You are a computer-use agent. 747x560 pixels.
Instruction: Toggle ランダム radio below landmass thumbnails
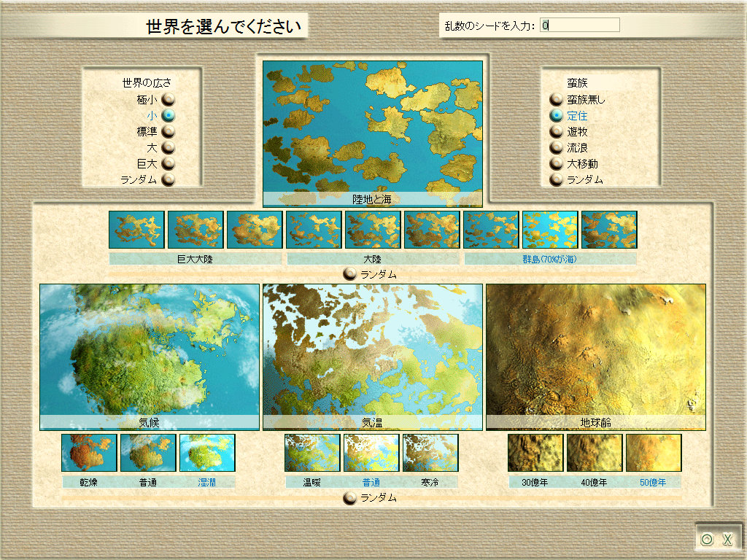350,274
